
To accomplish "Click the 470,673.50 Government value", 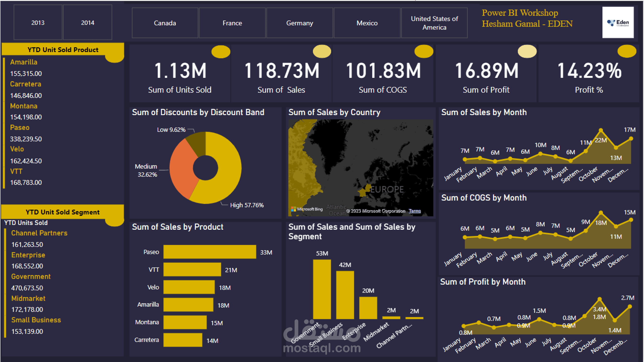I will click(x=27, y=288).
